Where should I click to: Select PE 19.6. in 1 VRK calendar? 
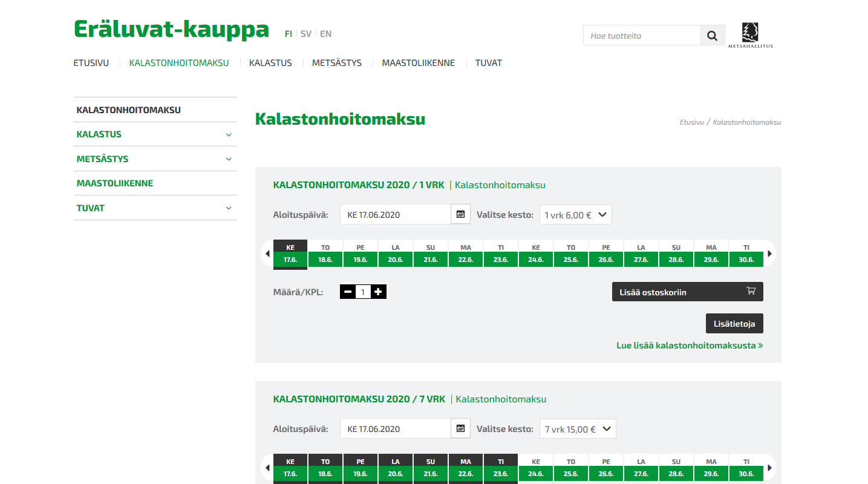(x=361, y=253)
